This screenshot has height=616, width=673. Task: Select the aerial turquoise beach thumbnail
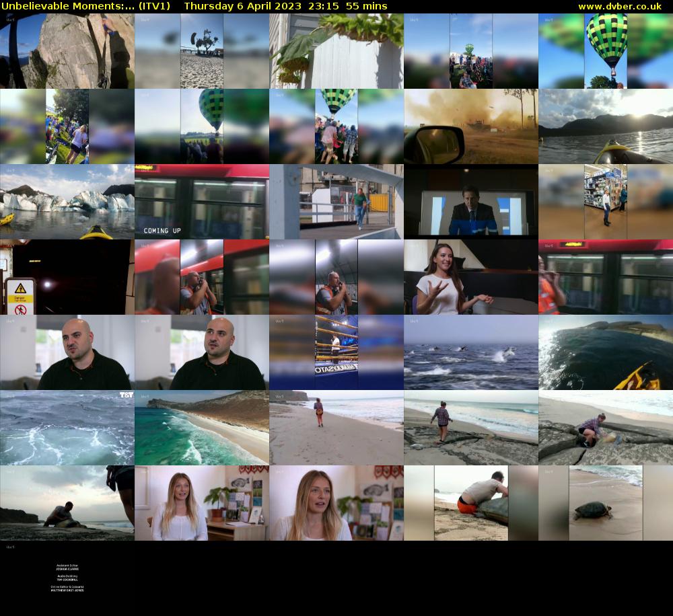(202, 428)
